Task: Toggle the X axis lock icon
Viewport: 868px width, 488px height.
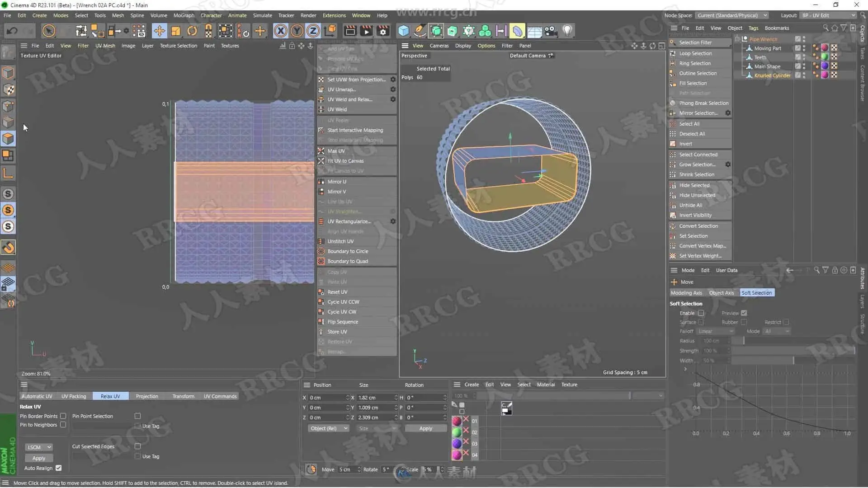Action: point(280,31)
